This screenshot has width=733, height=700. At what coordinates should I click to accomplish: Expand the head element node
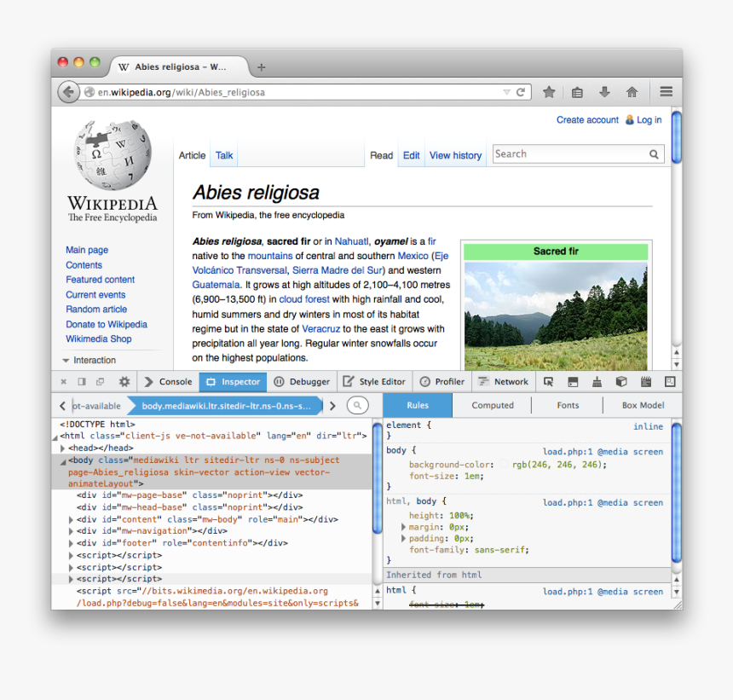point(62,448)
